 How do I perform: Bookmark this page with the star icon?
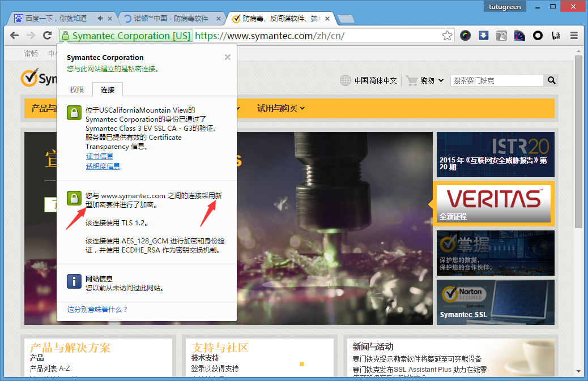[x=447, y=36]
